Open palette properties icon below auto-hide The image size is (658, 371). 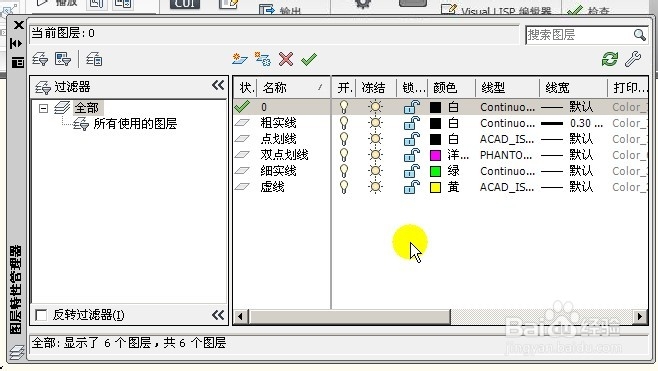pos(18,63)
